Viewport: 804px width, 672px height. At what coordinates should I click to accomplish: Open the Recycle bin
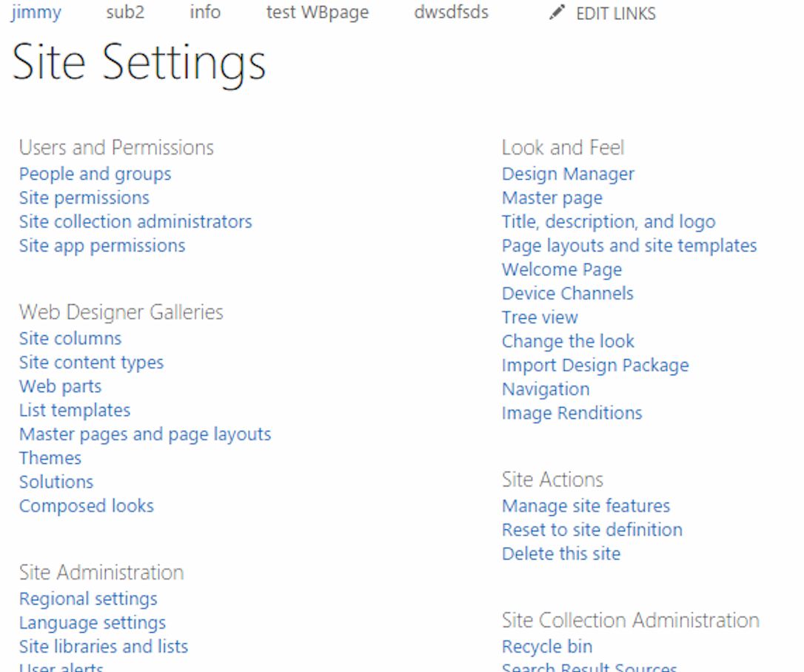[x=547, y=646]
